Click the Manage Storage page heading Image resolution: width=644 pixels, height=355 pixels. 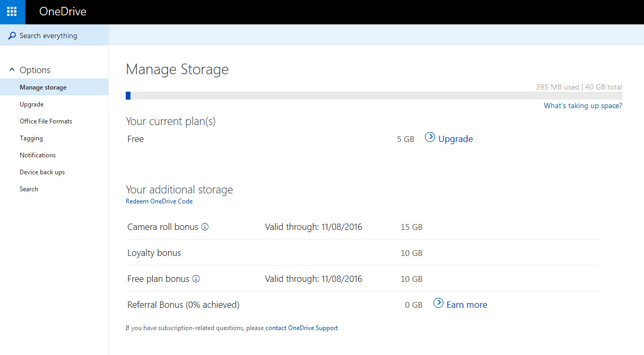[x=177, y=69]
